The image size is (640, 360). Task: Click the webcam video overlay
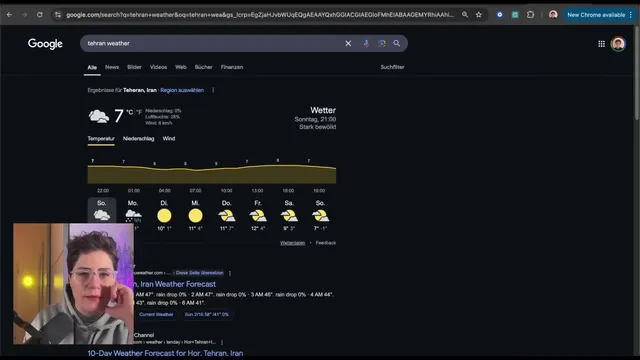(73, 284)
